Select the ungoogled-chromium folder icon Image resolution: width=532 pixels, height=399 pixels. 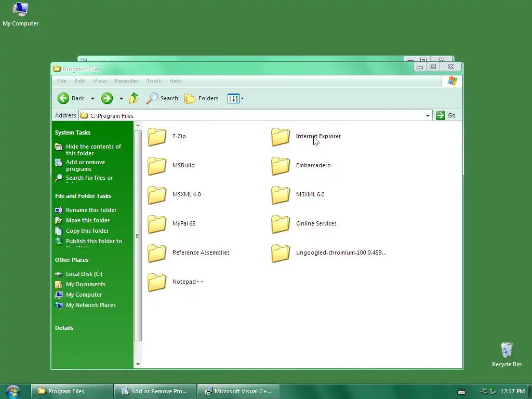[x=281, y=253]
